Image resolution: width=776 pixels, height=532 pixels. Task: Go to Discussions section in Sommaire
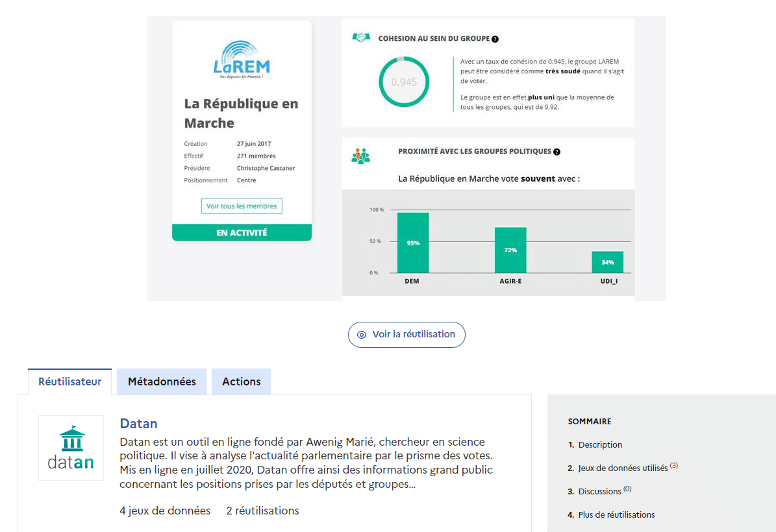coord(599,491)
